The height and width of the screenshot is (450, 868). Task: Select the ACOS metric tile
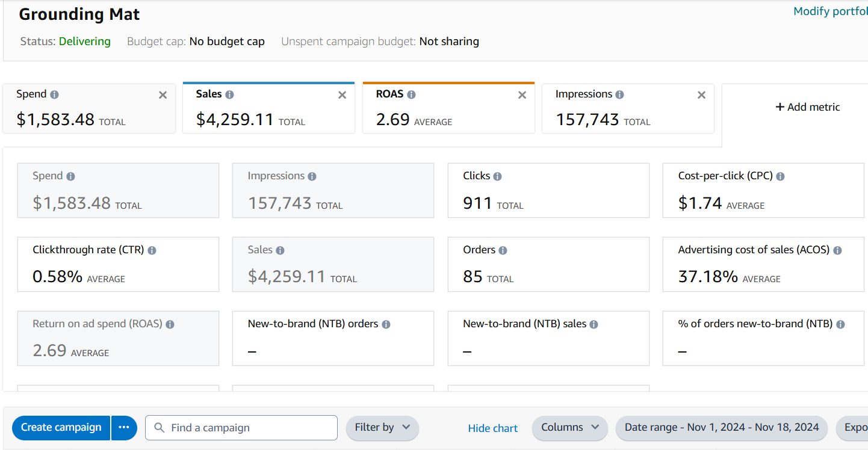(763, 264)
